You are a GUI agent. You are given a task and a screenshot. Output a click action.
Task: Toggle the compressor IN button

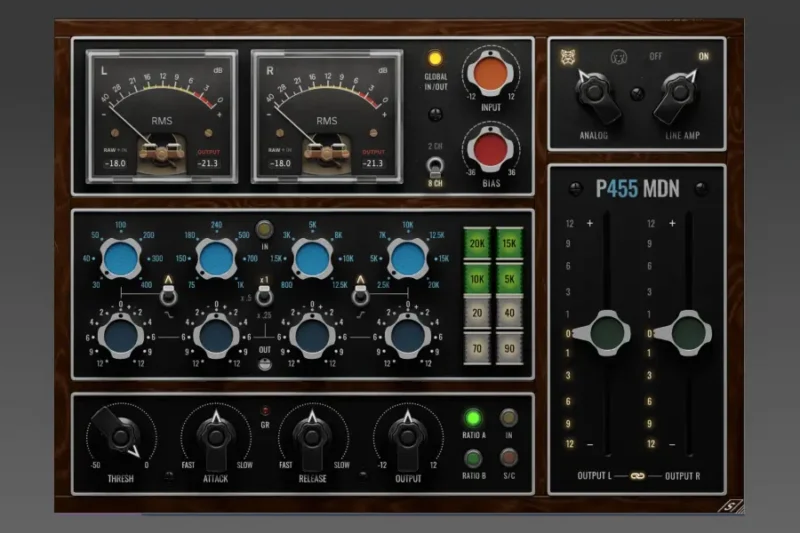(x=508, y=418)
